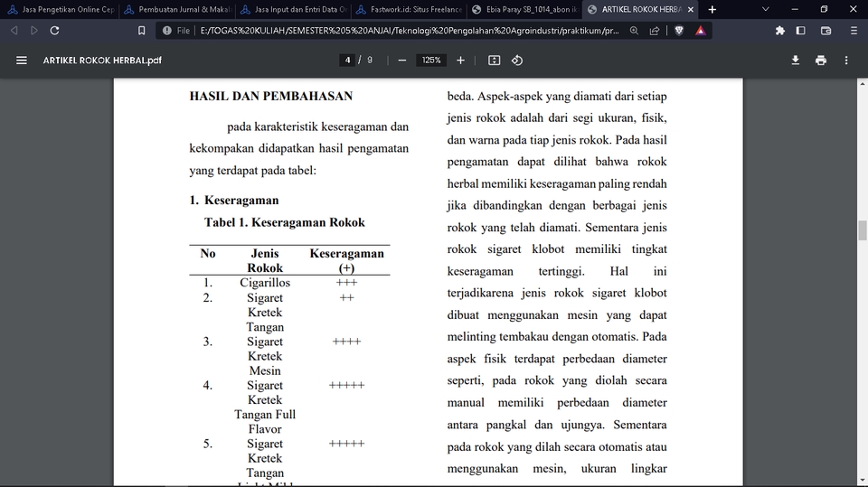
Task: Bookmark this page
Action: [x=142, y=31]
